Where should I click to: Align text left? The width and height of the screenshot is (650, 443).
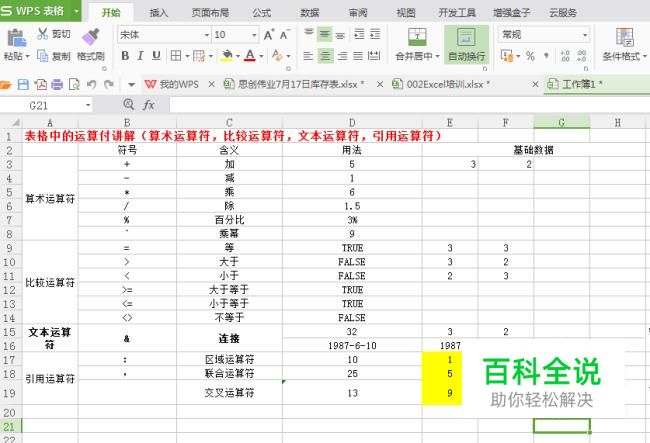point(308,56)
